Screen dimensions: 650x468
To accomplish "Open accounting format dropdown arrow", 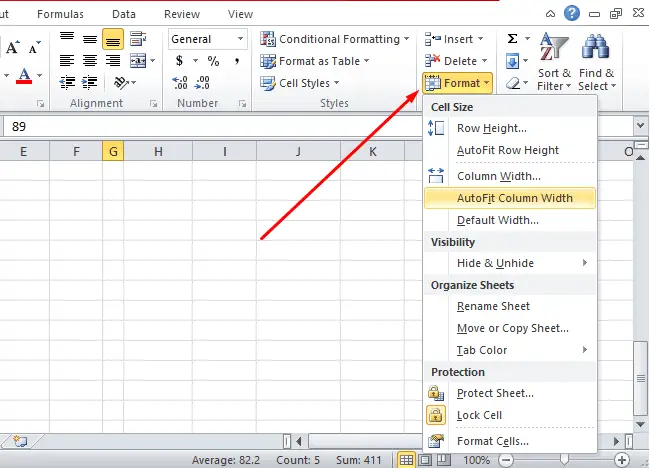I will (x=195, y=61).
